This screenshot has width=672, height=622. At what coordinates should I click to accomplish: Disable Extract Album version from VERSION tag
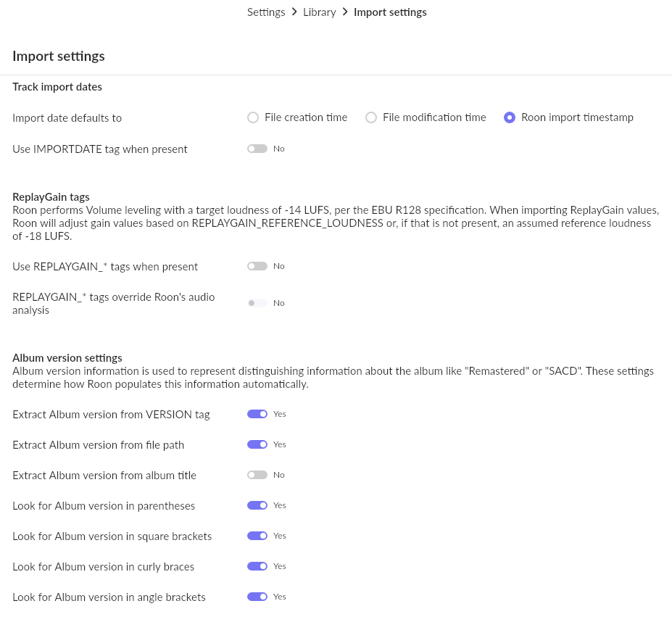pos(257,414)
